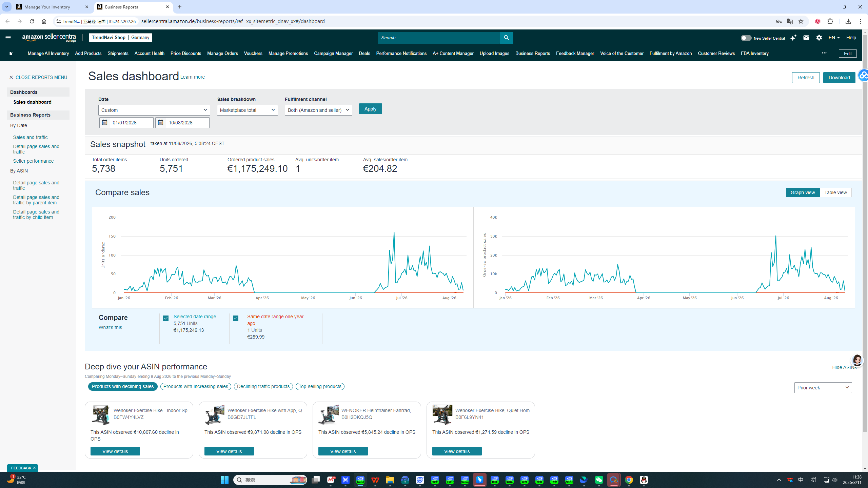Open the password key icon in address bar
Viewport: 868px width, 488px height.
tap(779, 21)
